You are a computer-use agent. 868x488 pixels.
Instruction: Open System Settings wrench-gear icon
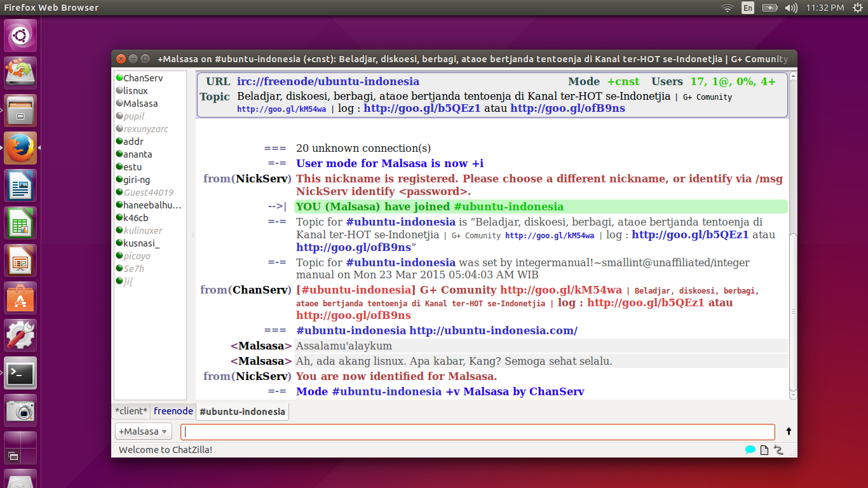[21, 335]
